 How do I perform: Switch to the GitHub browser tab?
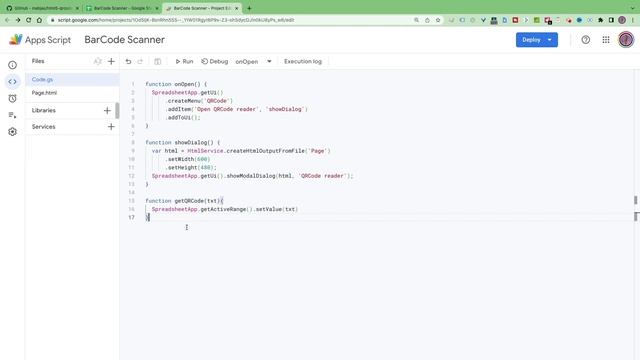(x=41, y=8)
